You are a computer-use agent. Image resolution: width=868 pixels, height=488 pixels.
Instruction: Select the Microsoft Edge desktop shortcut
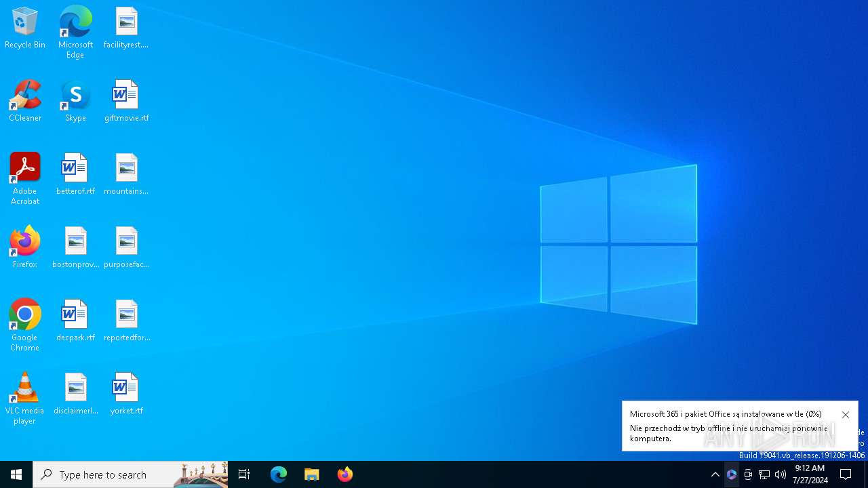point(75,33)
